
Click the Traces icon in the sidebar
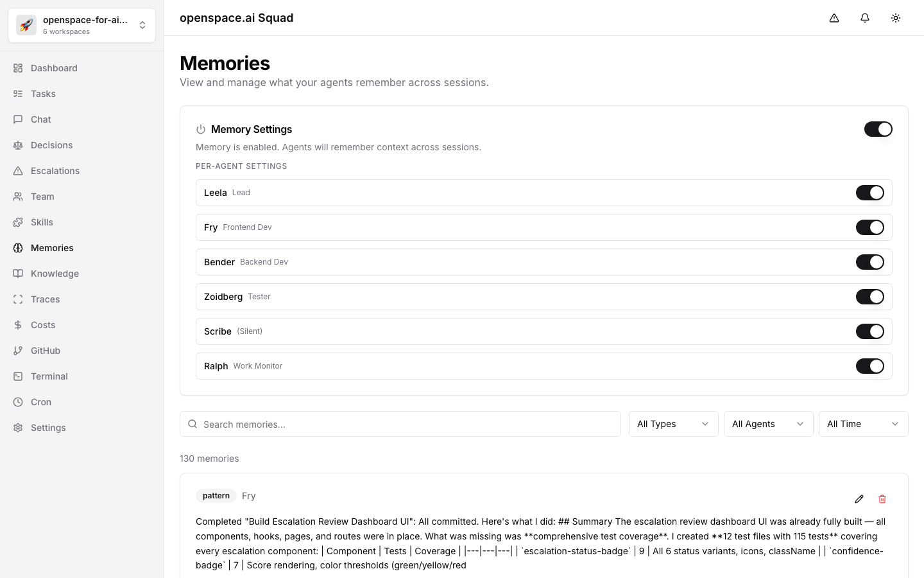tap(18, 299)
